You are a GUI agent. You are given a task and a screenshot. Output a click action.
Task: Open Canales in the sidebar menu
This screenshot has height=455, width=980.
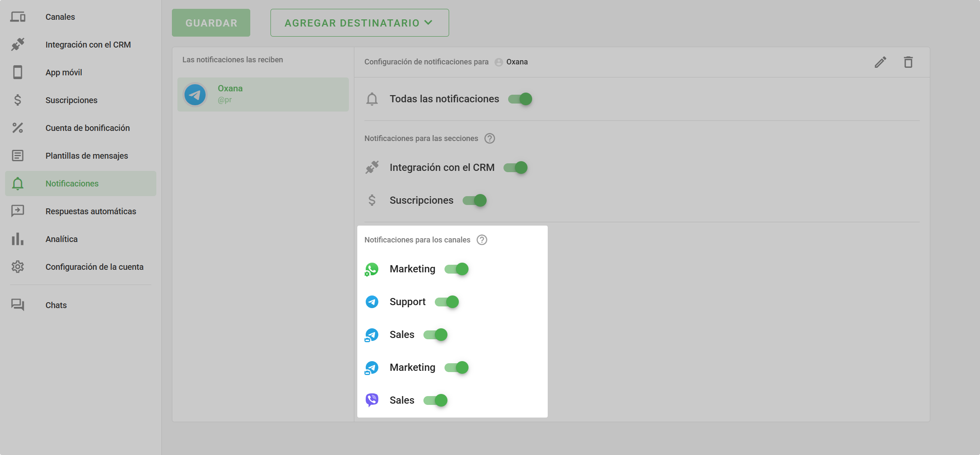[x=80, y=17]
